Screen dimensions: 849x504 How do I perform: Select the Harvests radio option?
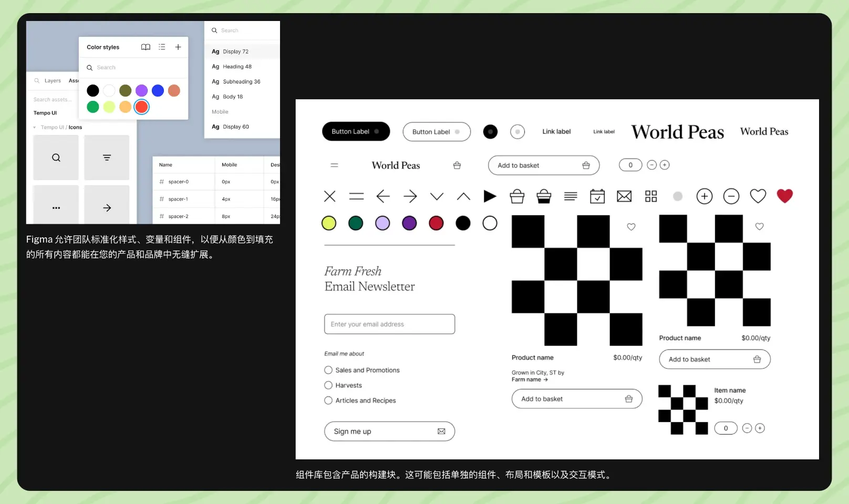coord(329,385)
